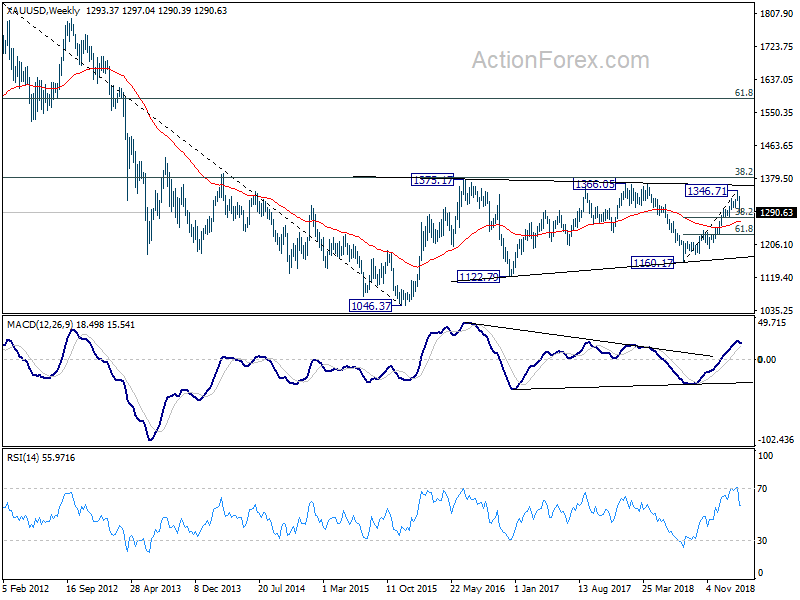
Task: Click the 1 Jan 2017 date label
Action: point(536,588)
